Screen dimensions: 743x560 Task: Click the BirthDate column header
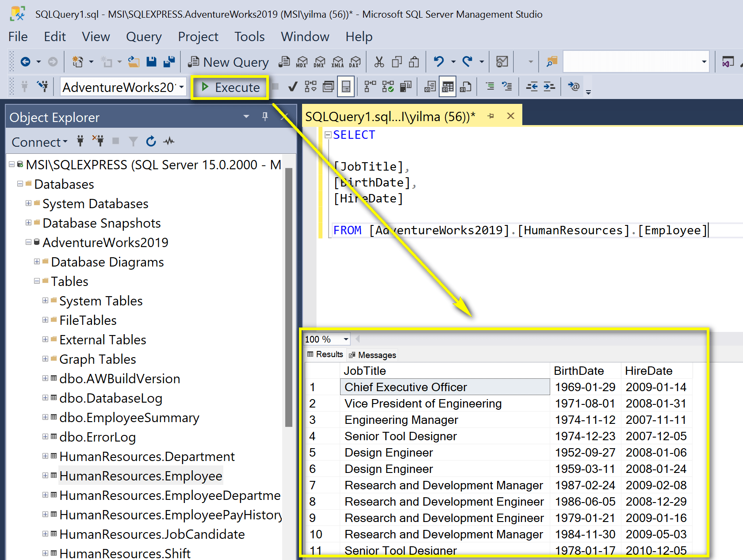(586, 370)
